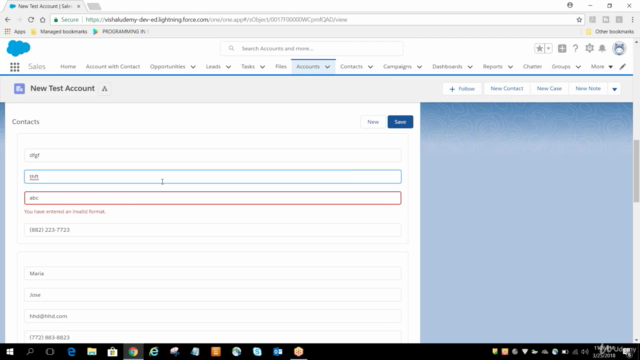Click the phone field (882) 223-7723

213,230
